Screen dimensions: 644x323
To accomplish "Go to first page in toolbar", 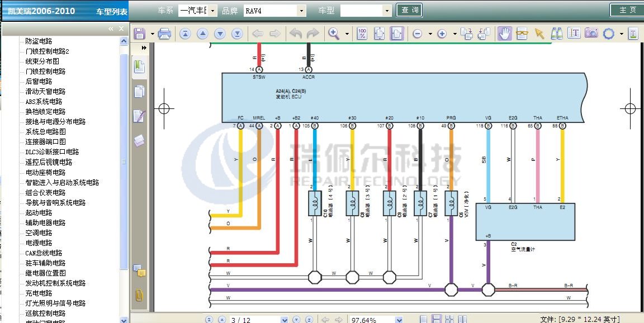I will click(x=185, y=34).
